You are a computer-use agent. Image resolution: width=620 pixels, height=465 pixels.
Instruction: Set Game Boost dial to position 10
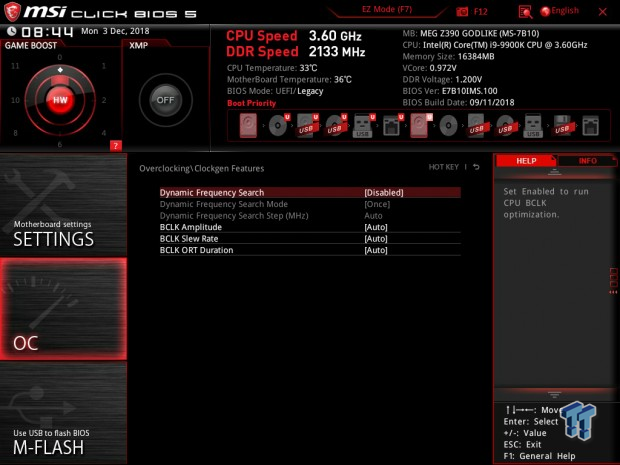(15, 100)
